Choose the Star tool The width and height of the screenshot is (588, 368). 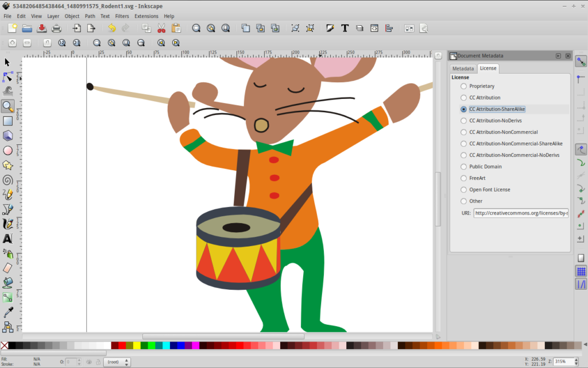[8, 165]
